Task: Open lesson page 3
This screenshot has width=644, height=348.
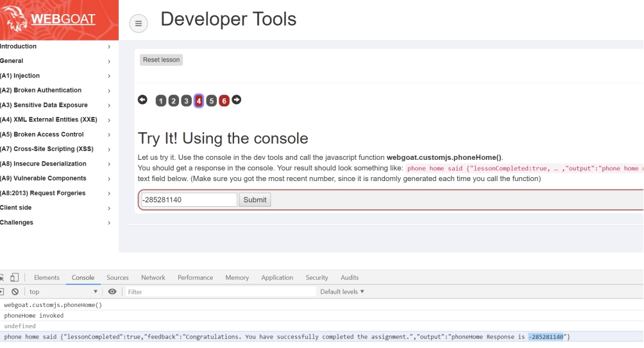Action: click(x=187, y=101)
